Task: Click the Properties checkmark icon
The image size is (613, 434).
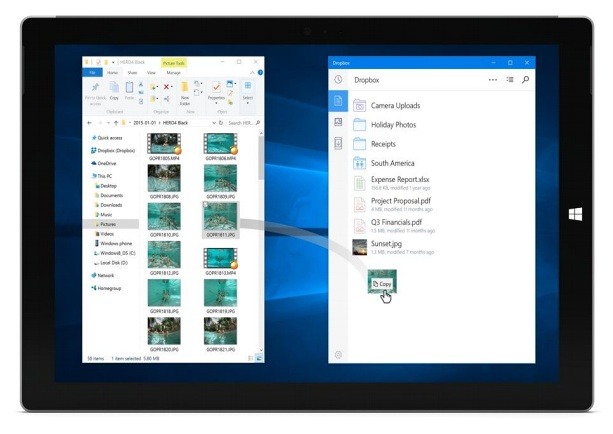Action: 216,87
